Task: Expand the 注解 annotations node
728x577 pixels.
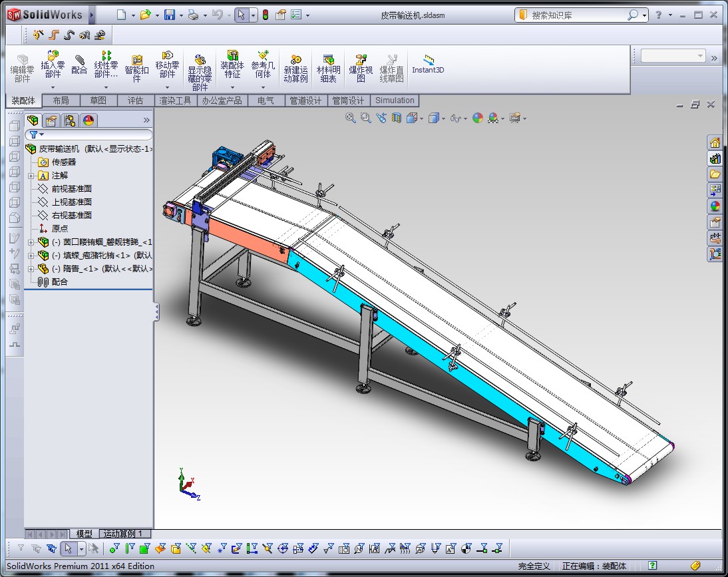Action: tap(31, 176)
